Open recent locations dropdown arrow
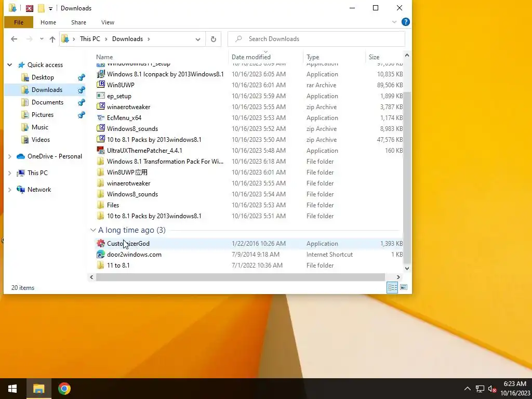Image resolution: width=532 pixels, height=399 pixels. coord(42,39)
